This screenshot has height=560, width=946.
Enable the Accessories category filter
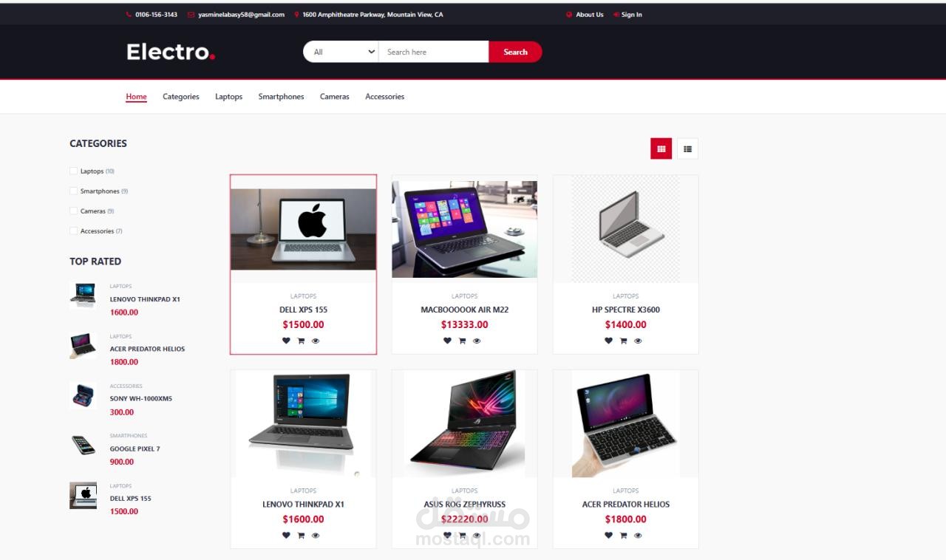[73, 231]
